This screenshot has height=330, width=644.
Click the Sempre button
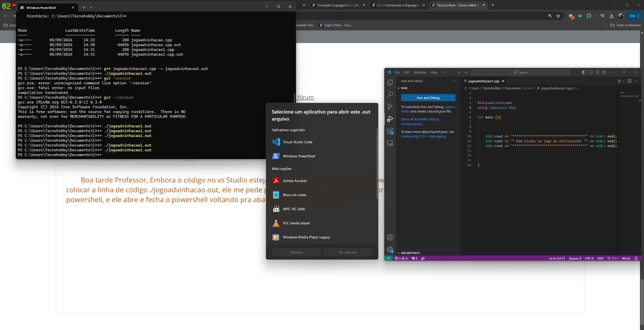click(296, 252)
